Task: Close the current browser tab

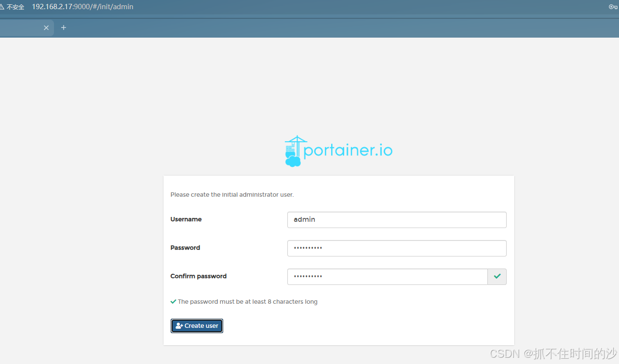Action: click(46, 28)
